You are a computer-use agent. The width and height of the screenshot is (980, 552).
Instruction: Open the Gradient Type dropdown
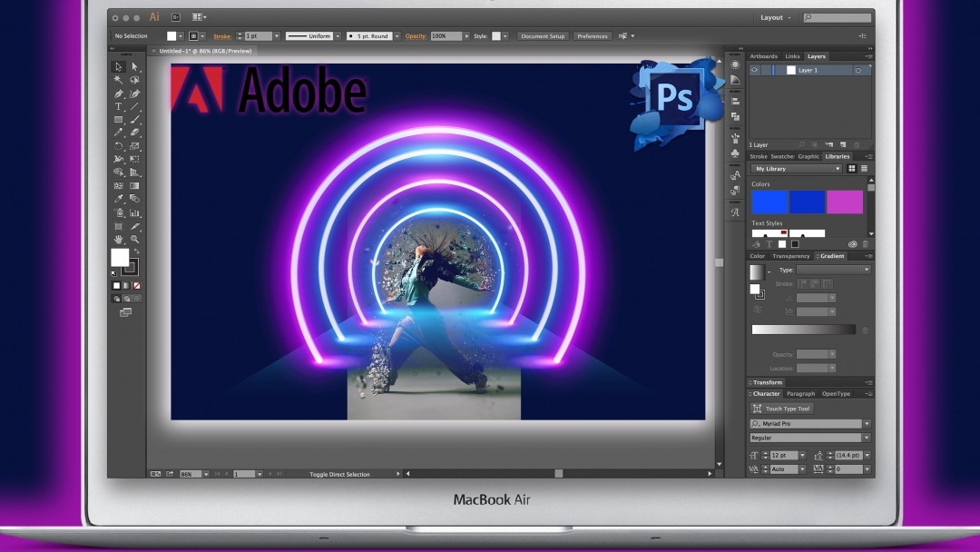click(833, 270)
